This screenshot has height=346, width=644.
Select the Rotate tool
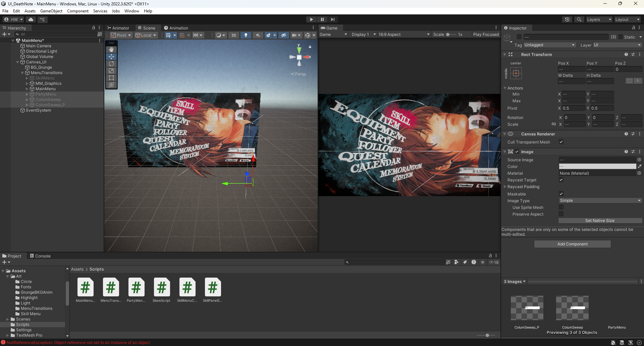(x=111, y=64)
